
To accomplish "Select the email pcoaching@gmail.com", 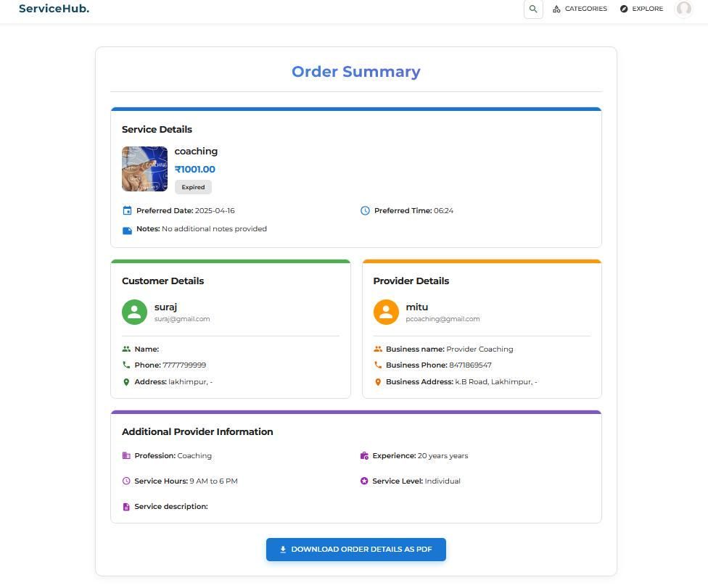I will pos(442,319).
